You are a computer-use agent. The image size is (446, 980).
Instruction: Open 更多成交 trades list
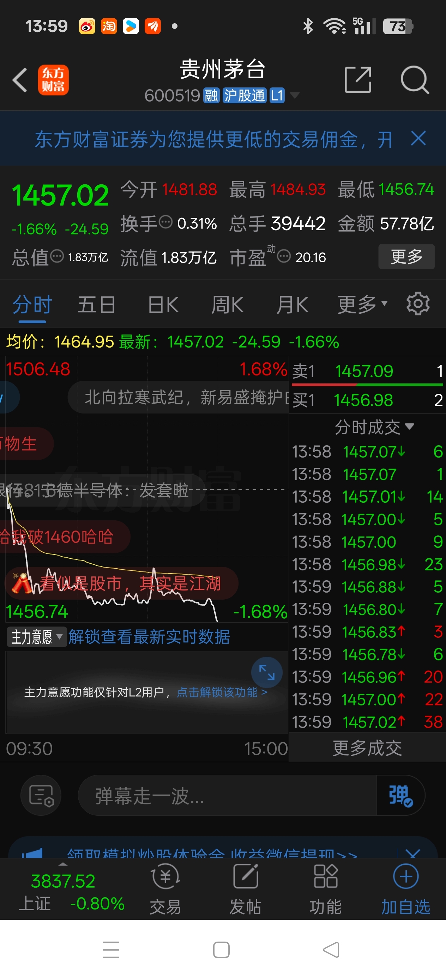(x=367, y=748)
